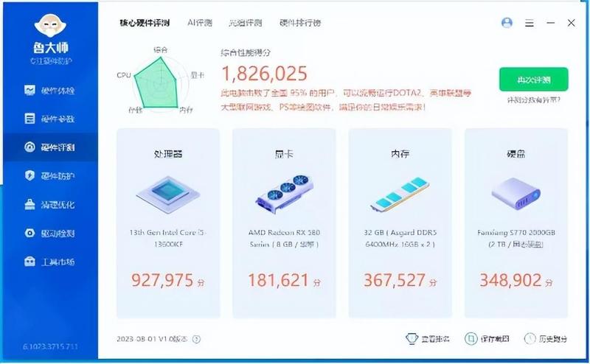The image size is (590, 364).
Task: Click the save screenshot icon
Action: (x=471, y=339)
